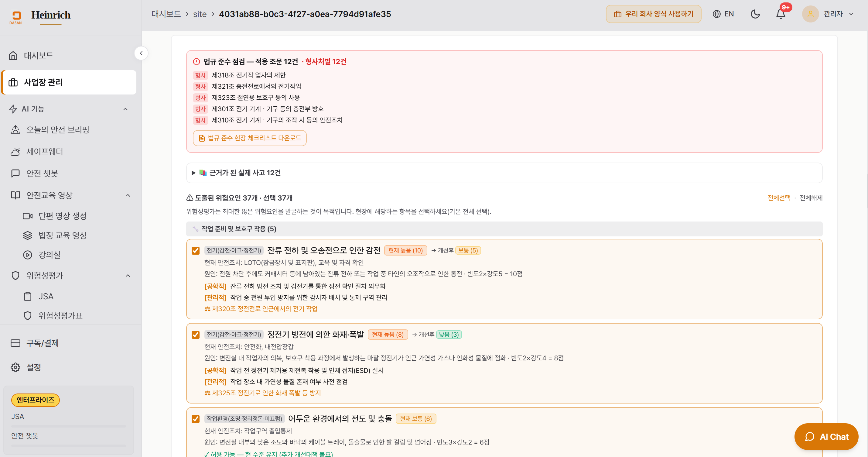The image size is (868, 457).
Task: Open the JSA clipboard icon
Action: coord(28,296)
